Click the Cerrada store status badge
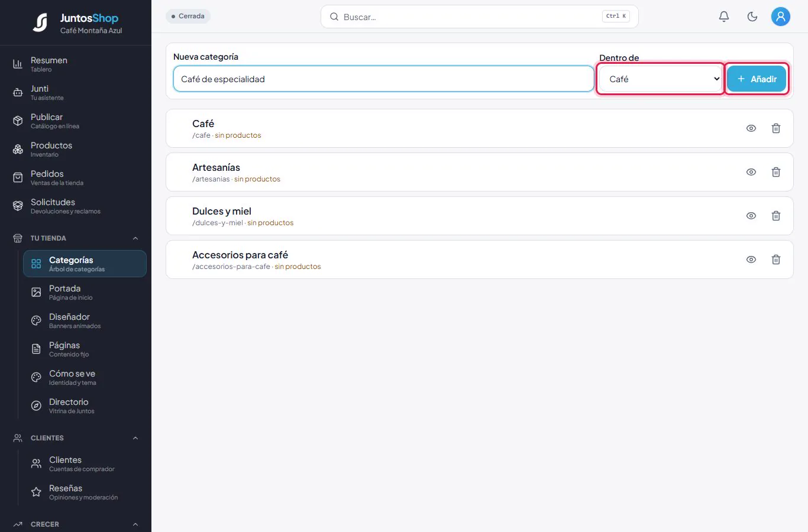 point(188,16)
